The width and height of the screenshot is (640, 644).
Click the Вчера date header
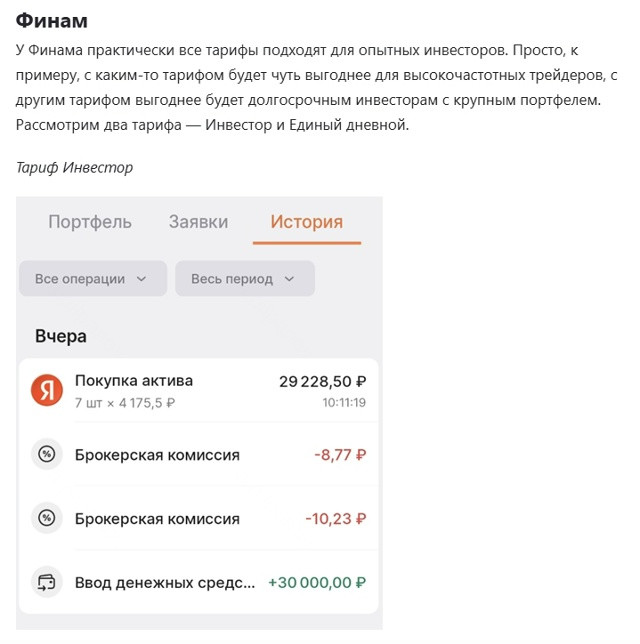pyautogui.click(x=61, y=336)
